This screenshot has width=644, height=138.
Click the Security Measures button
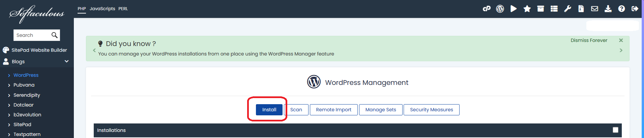(x=432, y=110)
